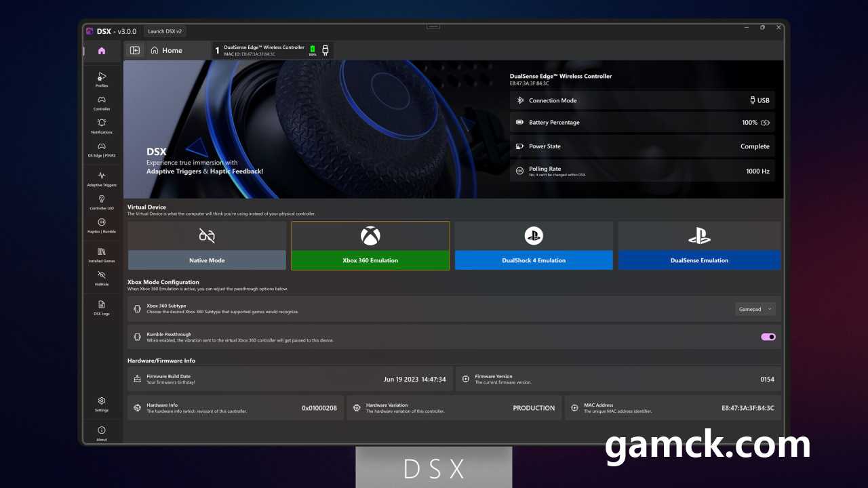Screen dimensions: 868x488
Task: Click the PRODUCTION hardware variation value
Action: (534, 408)
